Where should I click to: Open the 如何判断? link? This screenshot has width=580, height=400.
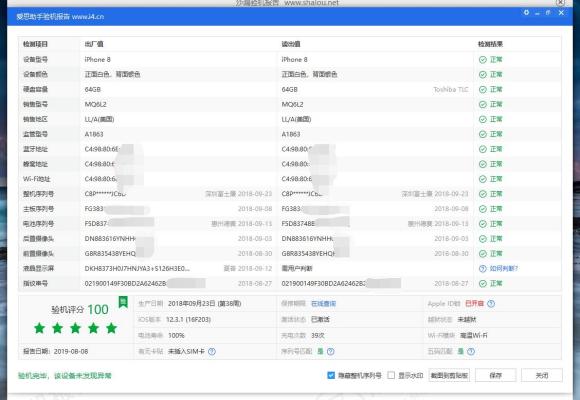pos(503,269)
